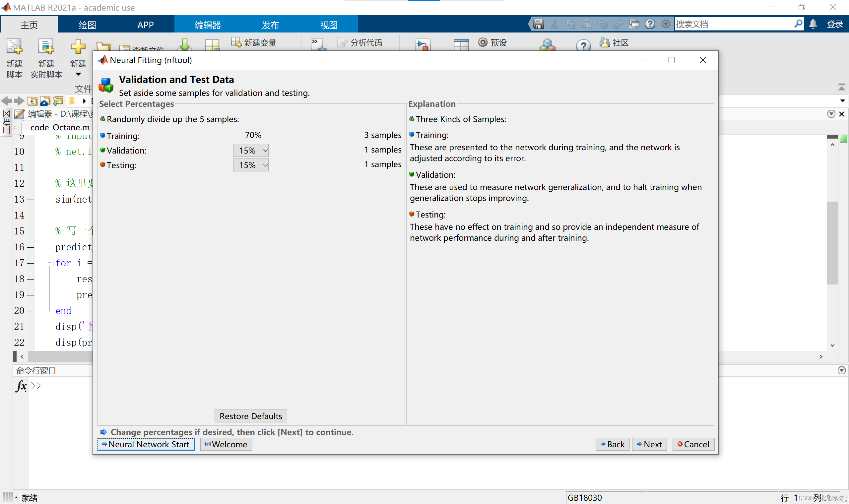Click the Analyze Code button

point(360,42)
